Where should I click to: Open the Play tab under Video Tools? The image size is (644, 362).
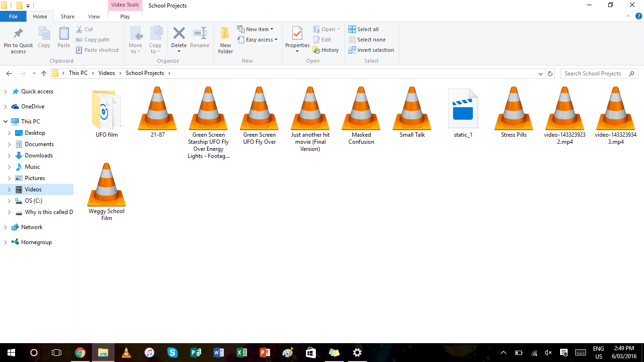[x=125, y=16]
